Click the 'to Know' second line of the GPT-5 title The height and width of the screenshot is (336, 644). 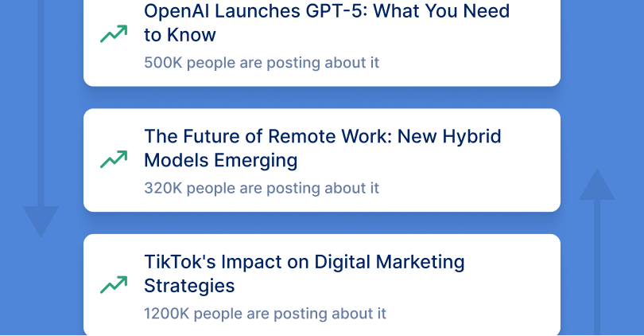tap(180, 35)
